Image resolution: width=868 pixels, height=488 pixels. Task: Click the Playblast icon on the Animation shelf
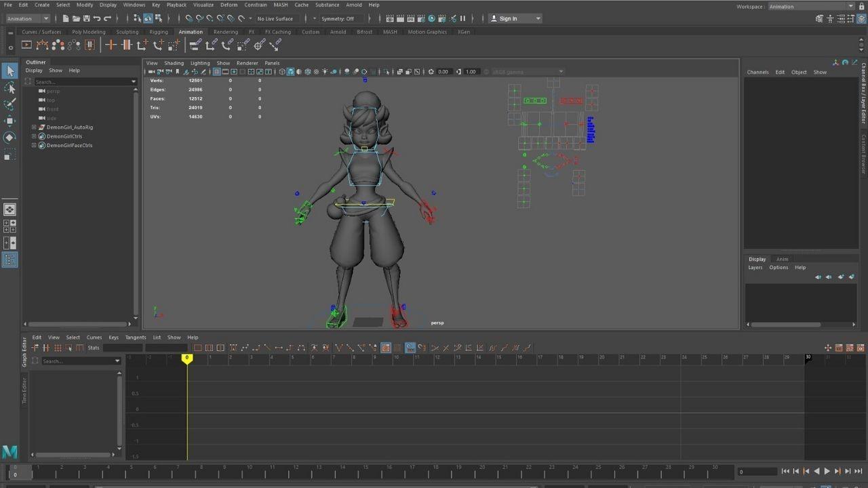click(26, 45)
